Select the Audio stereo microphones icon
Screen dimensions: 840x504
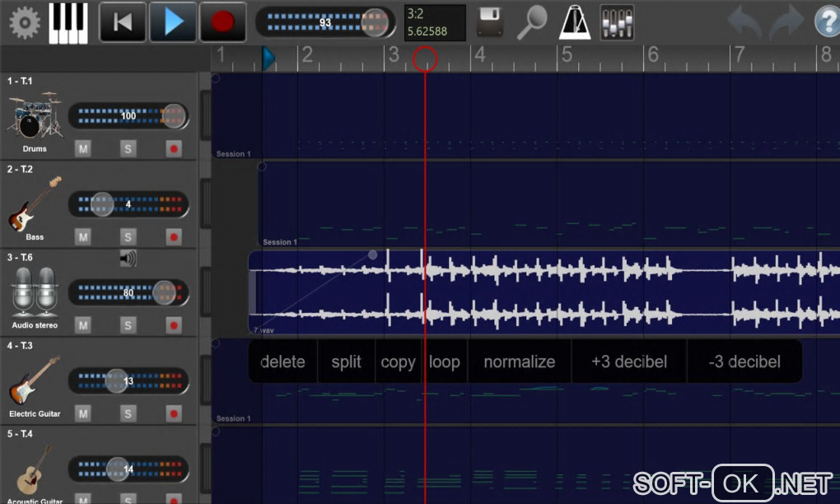pos(35,292)
